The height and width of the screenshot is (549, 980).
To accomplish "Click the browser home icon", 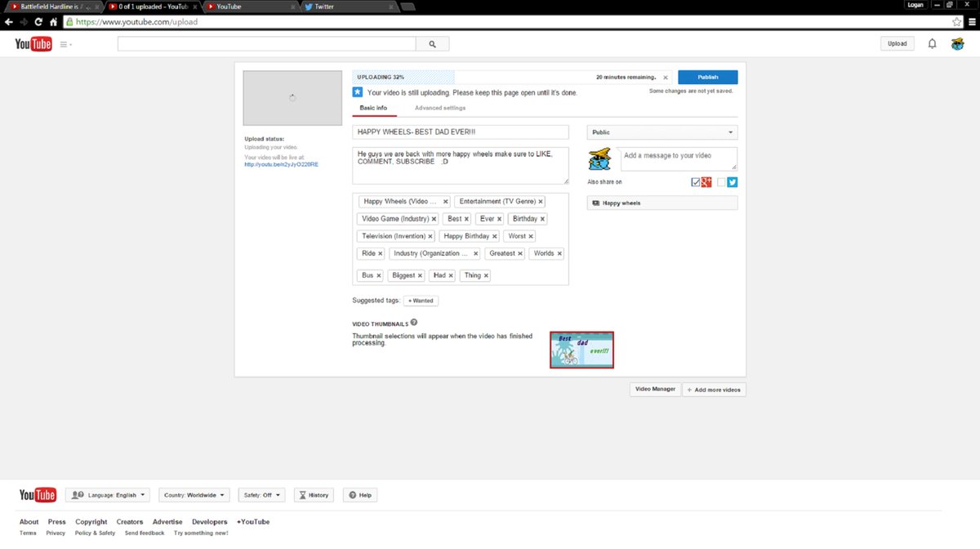I will [x=53, y=22].
